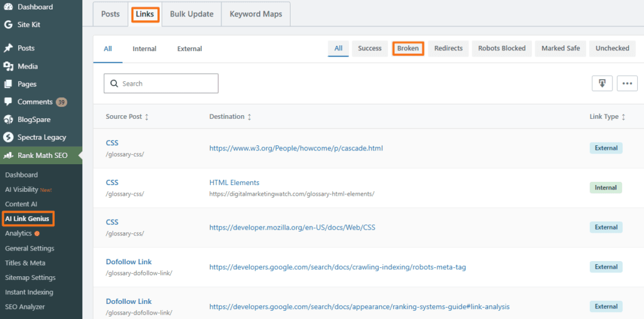Screen dimensions: 644x319
Task: Switch to the Keyword Maps tab
Action: tap(255, 14)
